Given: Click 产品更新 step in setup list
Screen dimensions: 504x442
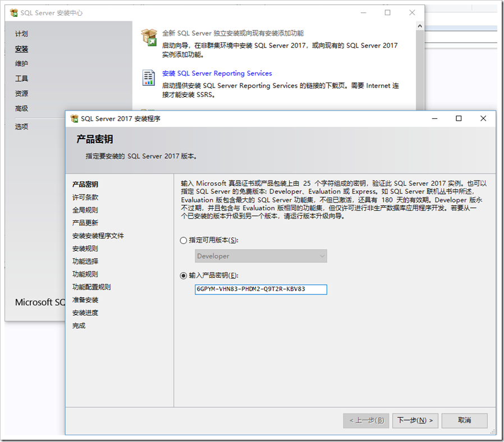Looking at the screenshot, I should pyautogui.click(x=85, y=223).
